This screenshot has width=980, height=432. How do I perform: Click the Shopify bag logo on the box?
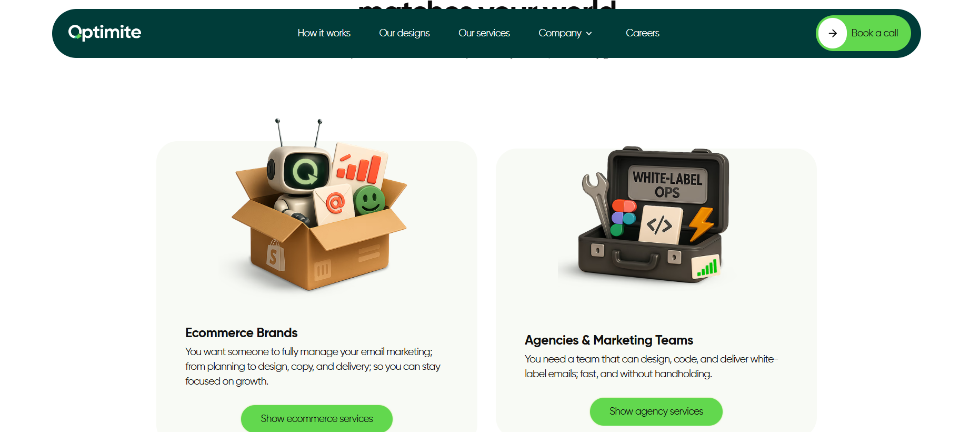(275, 256)
